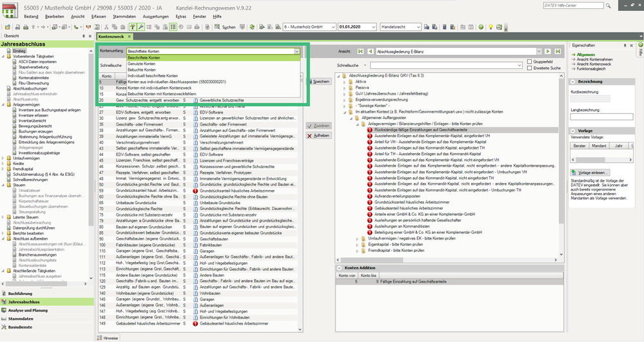Click the Zuordnen button
Screen dimensions: 644x342
coord(318,126)
